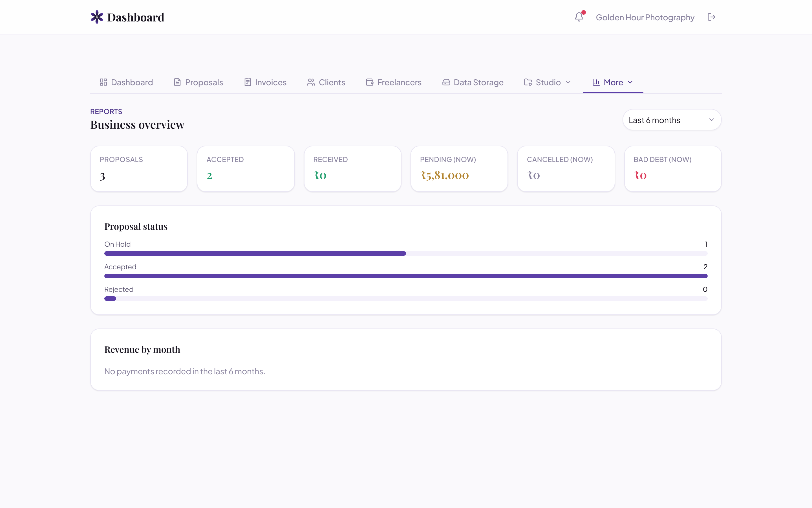
Task: Click the CANCELLED (NOW) stat card
Action: pyautogui.click(x=566, y=169)
